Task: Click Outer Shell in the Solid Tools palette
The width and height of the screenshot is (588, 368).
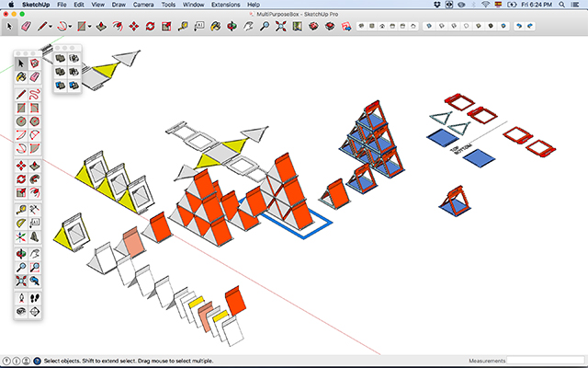Action: (60, 58)
